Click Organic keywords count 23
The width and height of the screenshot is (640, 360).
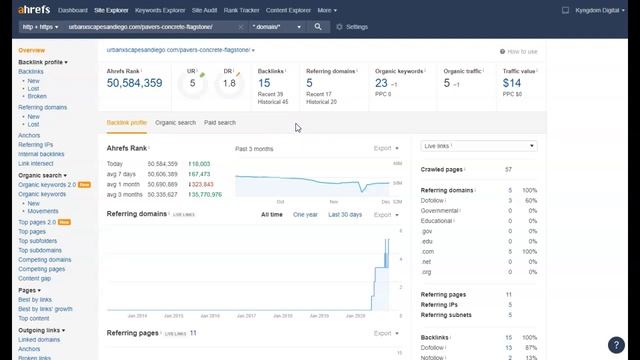(x=381, y=83)
